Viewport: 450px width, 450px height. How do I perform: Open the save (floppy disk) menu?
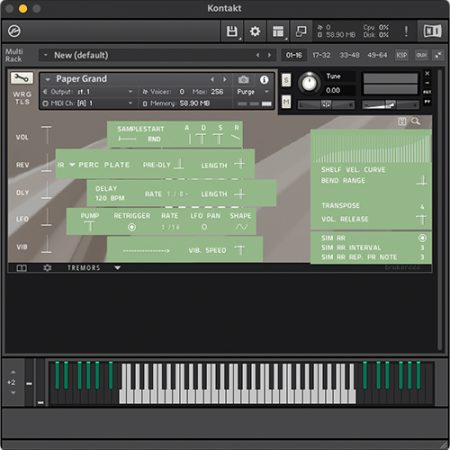pyautogui.click(x=232, y=31)
